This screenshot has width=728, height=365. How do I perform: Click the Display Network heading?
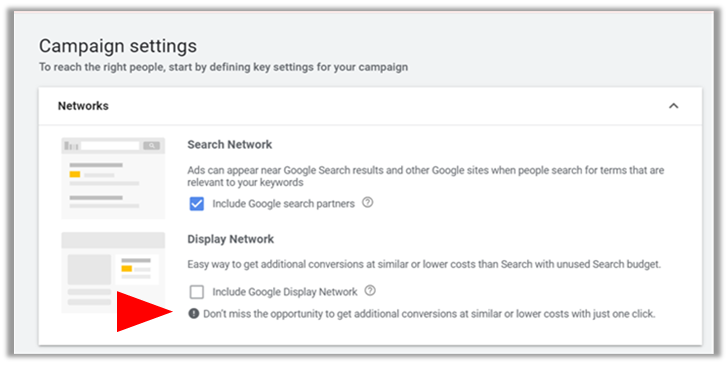[231, 239]
